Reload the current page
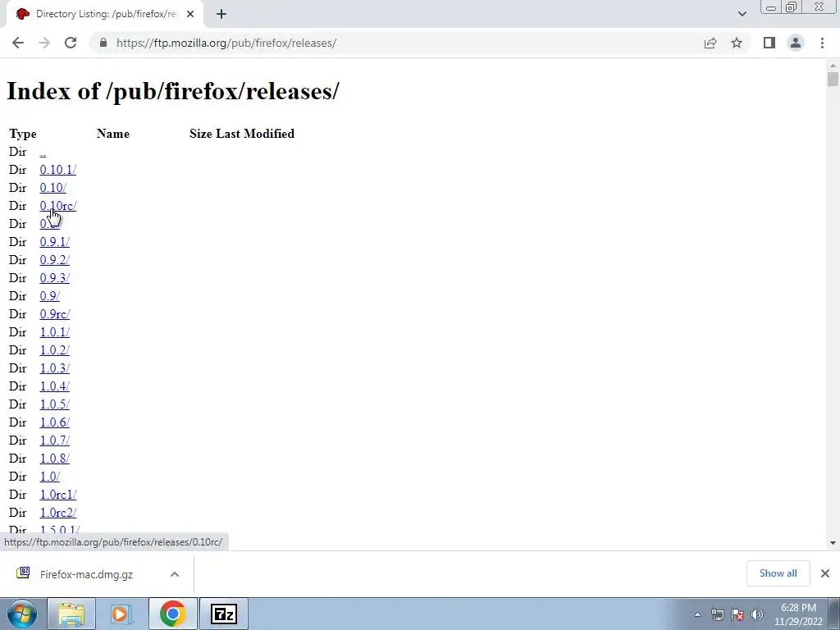Image resolution: width=840 pixels, height=630 pixels. tap(71, 43)
